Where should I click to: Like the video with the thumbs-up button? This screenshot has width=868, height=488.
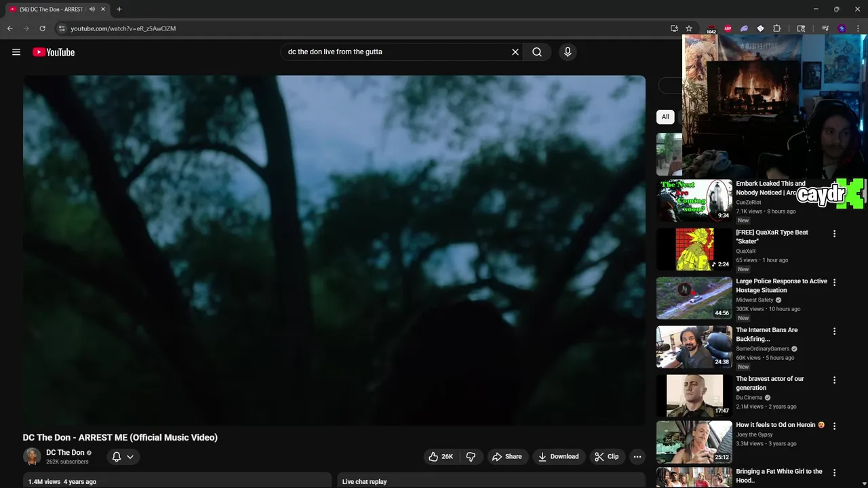pyautogui.click(x=441, y=457)
